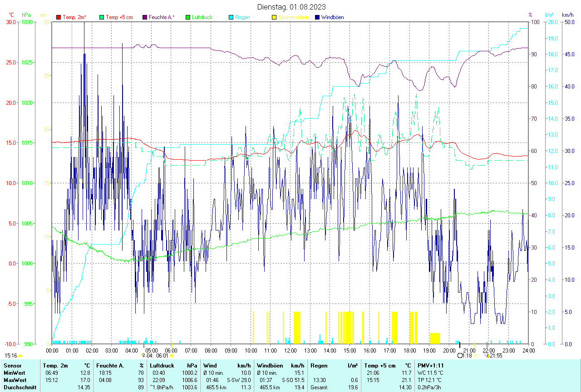Click the average gust value 19.4

point(299,387)
